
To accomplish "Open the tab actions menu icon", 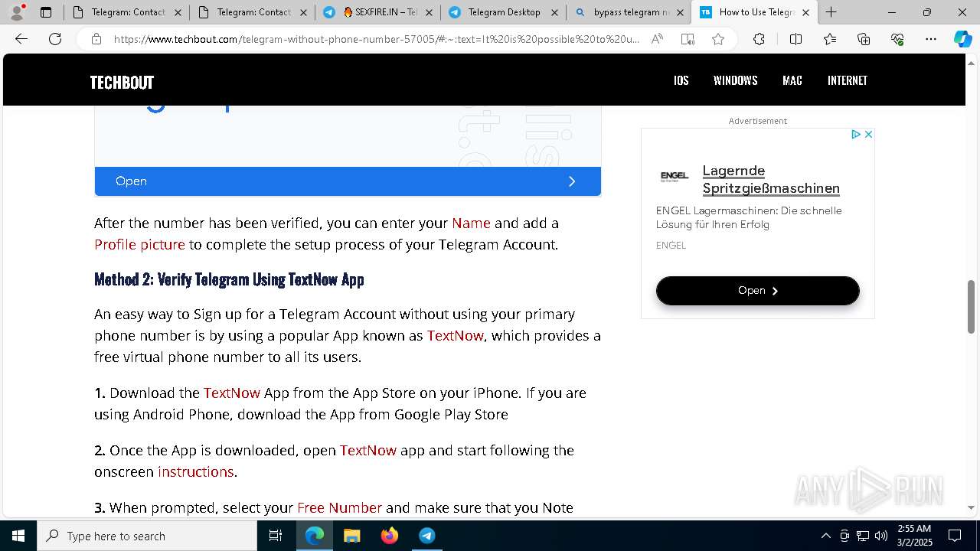I will 46,12.
